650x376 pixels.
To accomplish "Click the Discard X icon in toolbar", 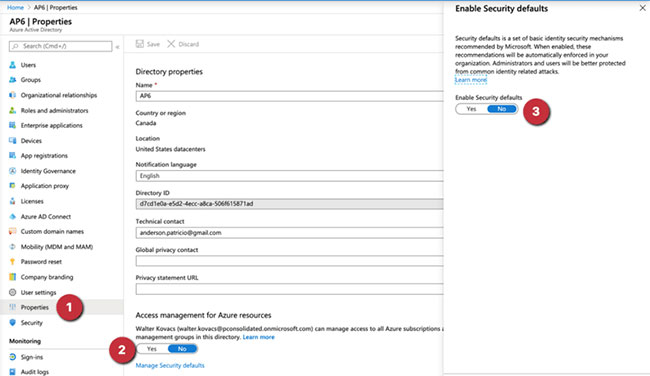I will (171, 44).
